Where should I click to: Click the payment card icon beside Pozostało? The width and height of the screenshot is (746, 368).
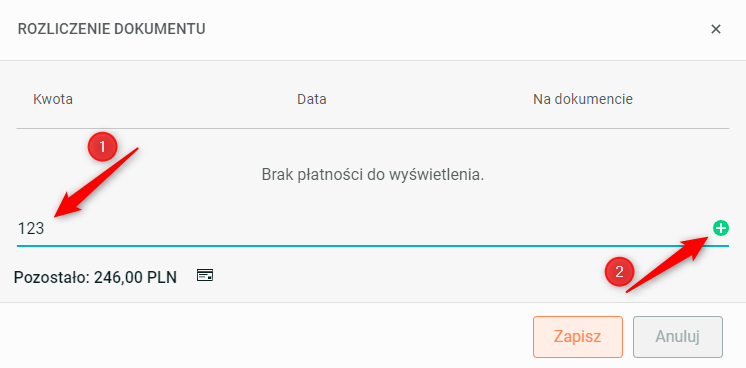(x=205, y=275)
